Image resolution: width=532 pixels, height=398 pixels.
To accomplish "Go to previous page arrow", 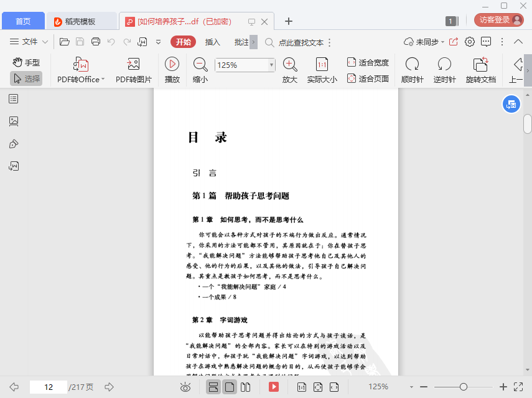I will (14, 387).
